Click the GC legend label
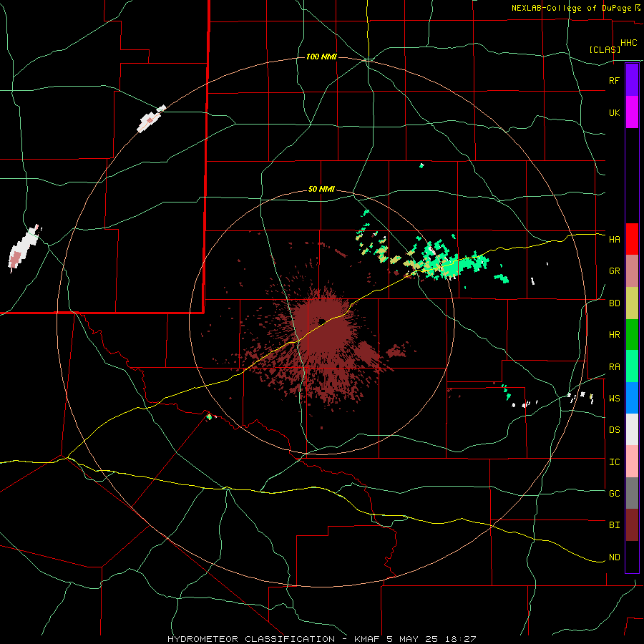This screenshot has height=644, width=644. 614,494
